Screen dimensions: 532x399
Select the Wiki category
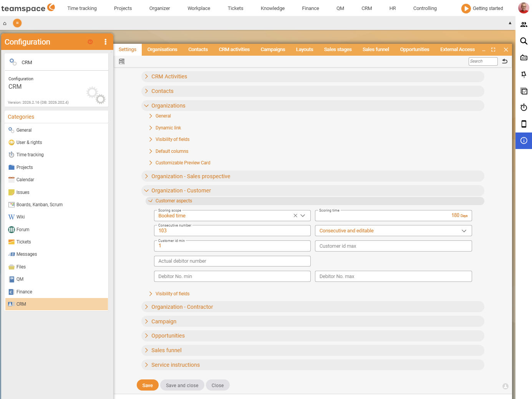[x=56, y=217]
